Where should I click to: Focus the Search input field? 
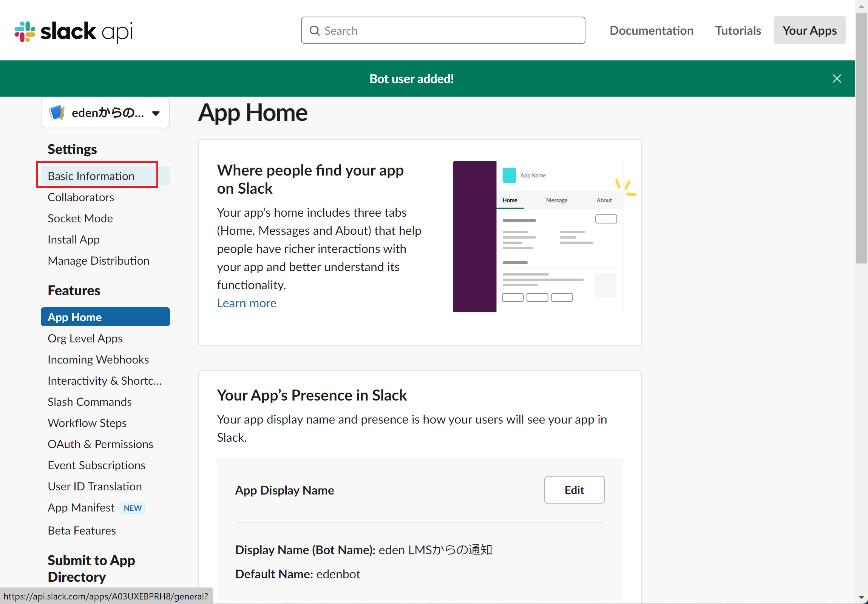[443, 31]
